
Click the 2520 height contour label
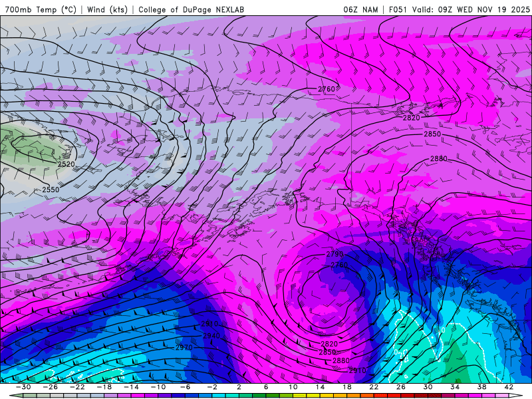coord(66,164)
